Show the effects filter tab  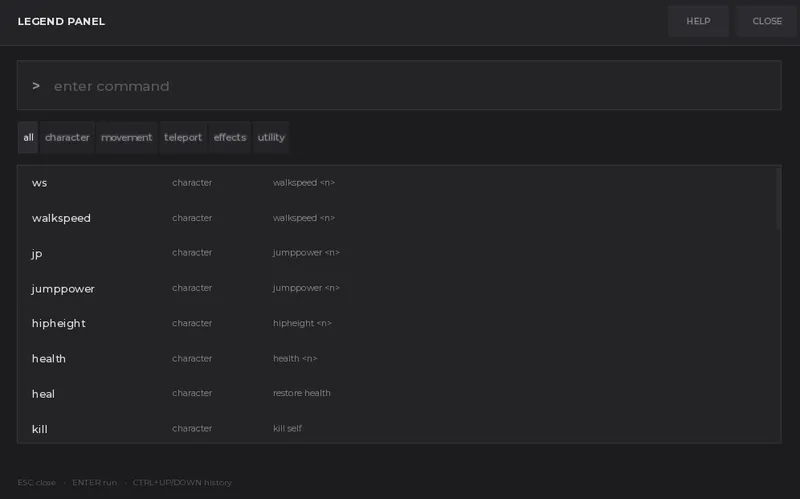pyautogui.click(x=230, y=137)
